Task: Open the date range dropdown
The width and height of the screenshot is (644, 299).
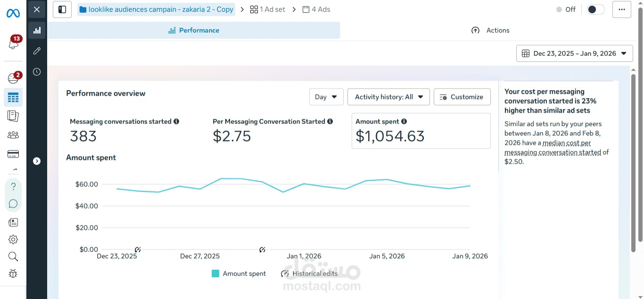Action: tap(574, 53)
